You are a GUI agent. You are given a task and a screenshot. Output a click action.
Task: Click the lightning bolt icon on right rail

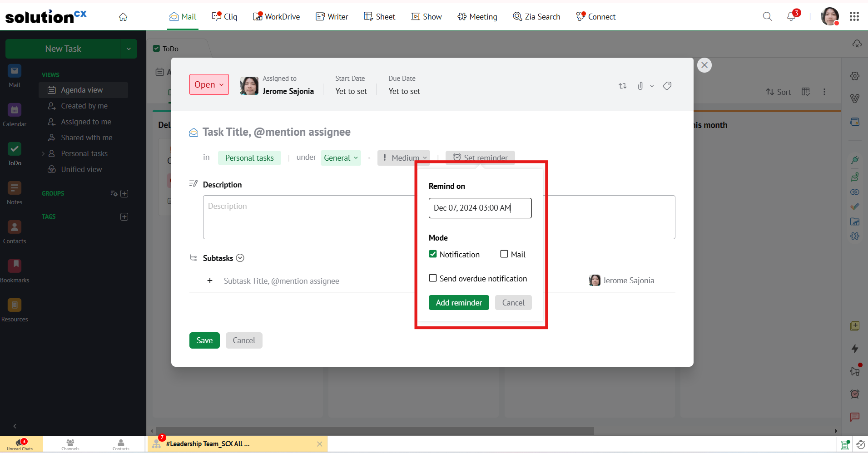855,349
